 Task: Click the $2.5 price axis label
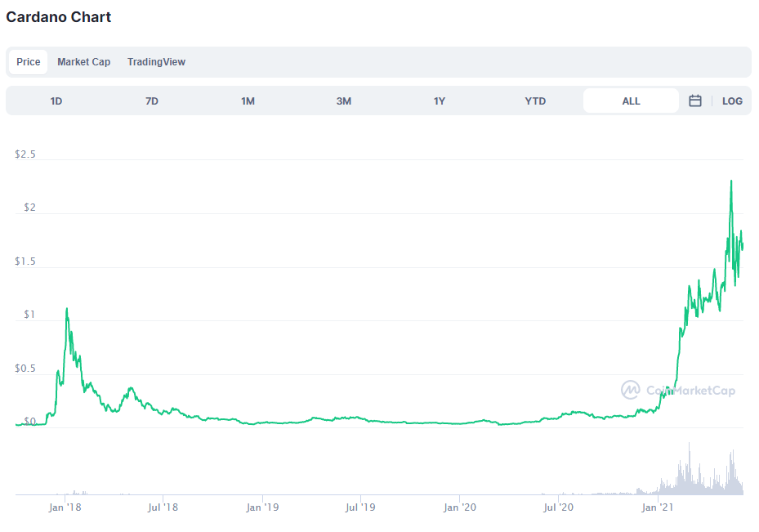25,154
